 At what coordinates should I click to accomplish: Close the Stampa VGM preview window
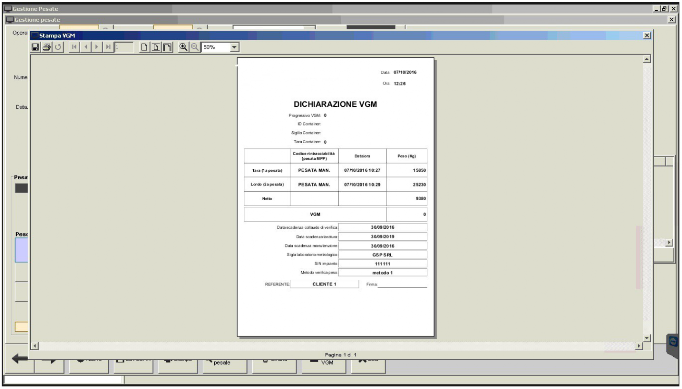click(647, 35)
